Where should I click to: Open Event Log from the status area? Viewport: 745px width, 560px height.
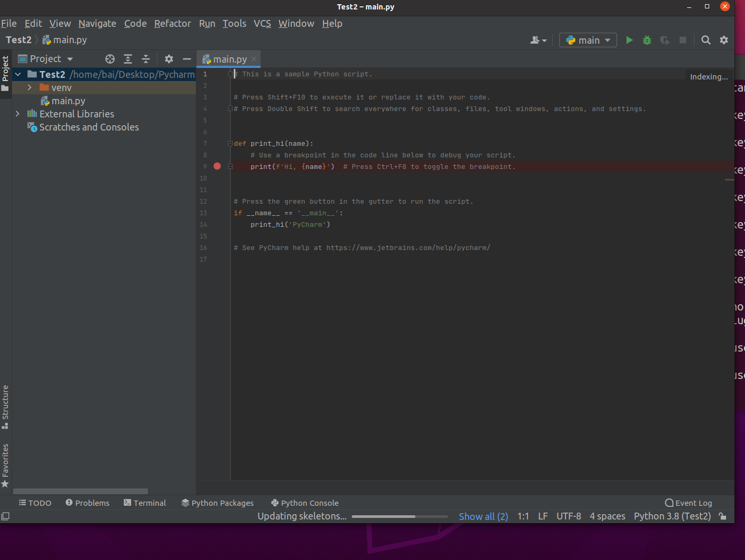(689, 503)
